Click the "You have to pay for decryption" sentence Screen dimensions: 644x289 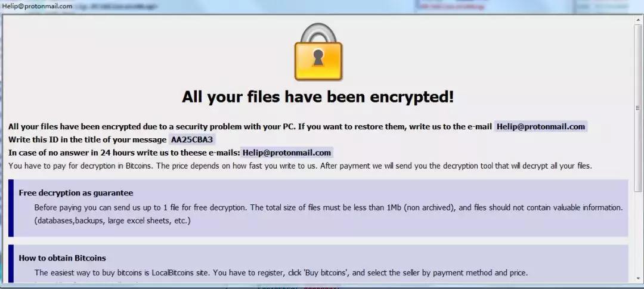coord(300,166)
